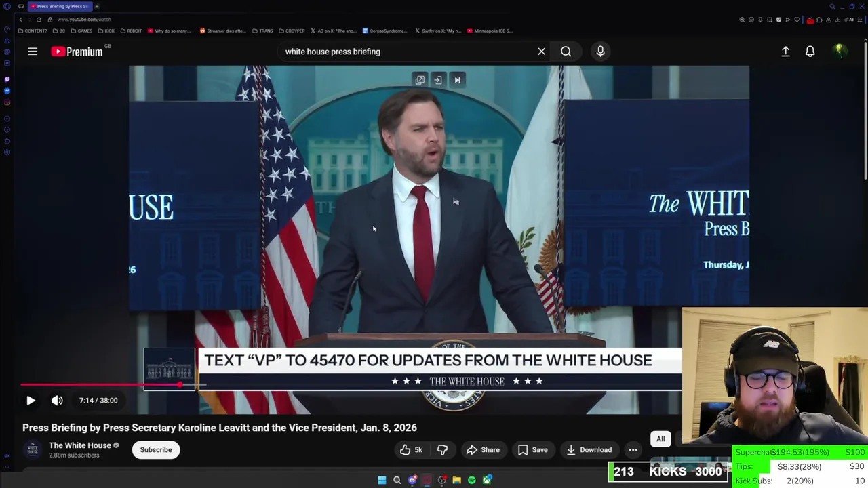
Task: Mute the video volume speaker icon
Action: (57, 401)
